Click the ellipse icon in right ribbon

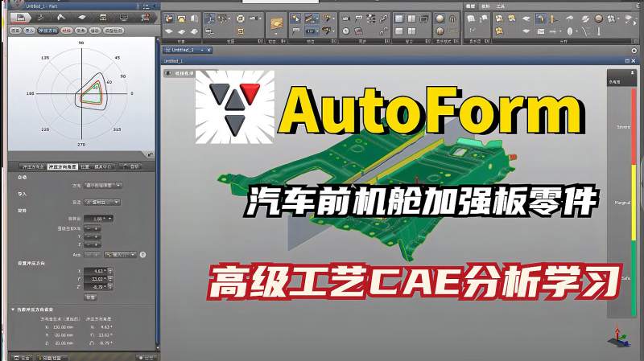570,31
